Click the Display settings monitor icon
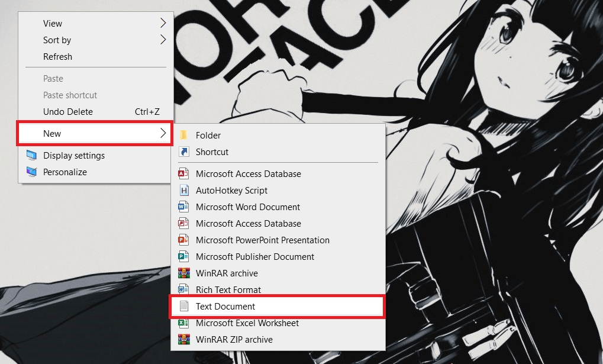The height and width of the screenshot is (364, 603). pos(31,156)
